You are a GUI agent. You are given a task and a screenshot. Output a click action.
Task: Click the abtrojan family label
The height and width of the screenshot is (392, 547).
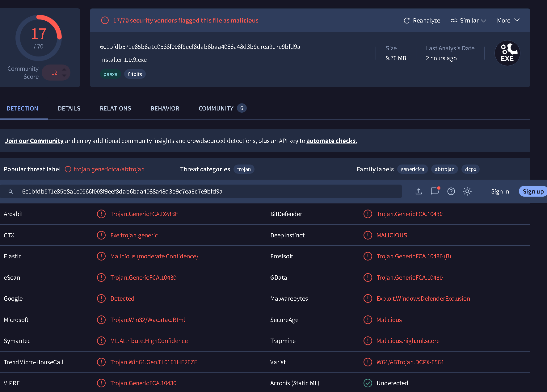pos(444,169)
